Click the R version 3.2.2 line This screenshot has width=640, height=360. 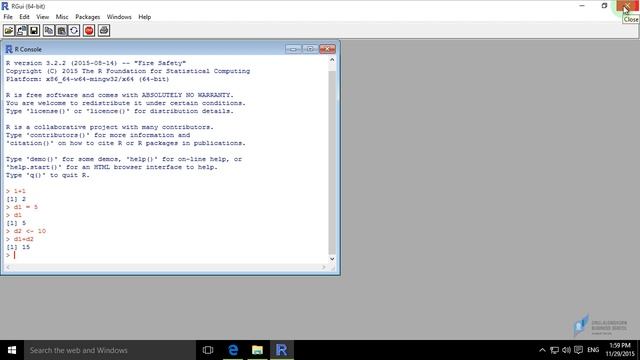click(96, 63)
